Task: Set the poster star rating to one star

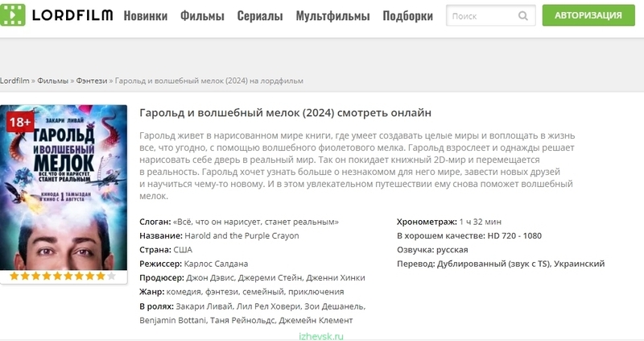Action: coord(14,276)
